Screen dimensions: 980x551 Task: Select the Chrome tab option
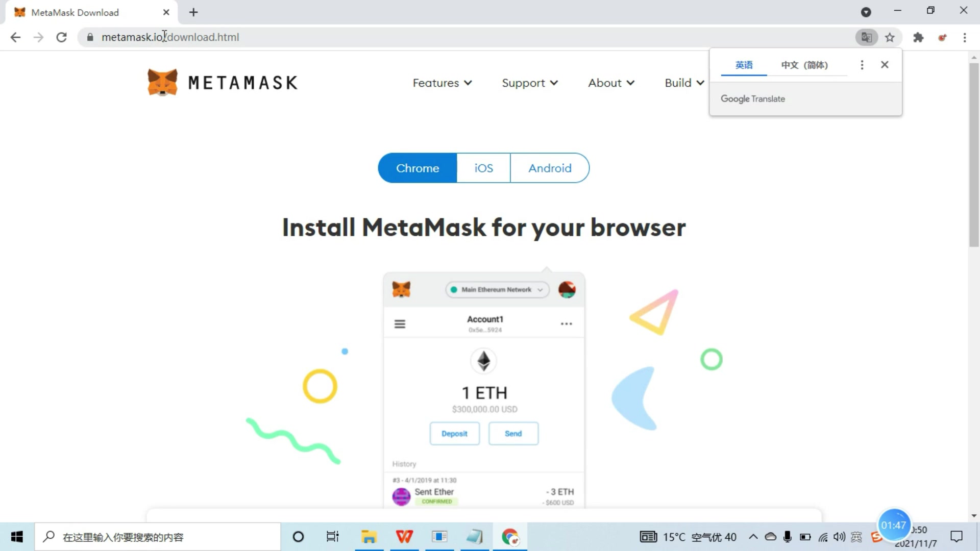coord(418,168)
